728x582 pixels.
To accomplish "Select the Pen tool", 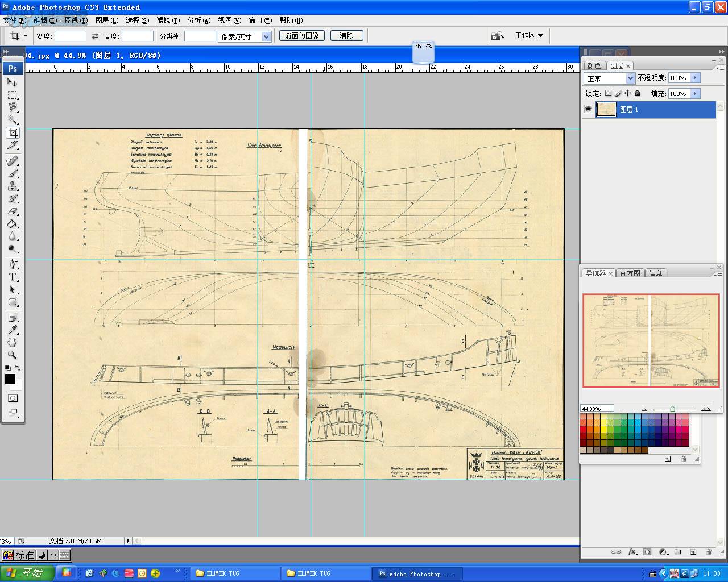I will click(13, 265).
